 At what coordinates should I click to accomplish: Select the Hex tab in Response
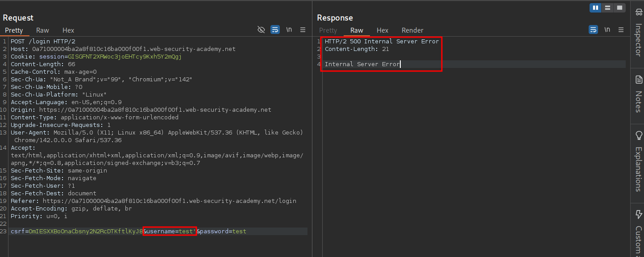point(382,30)
